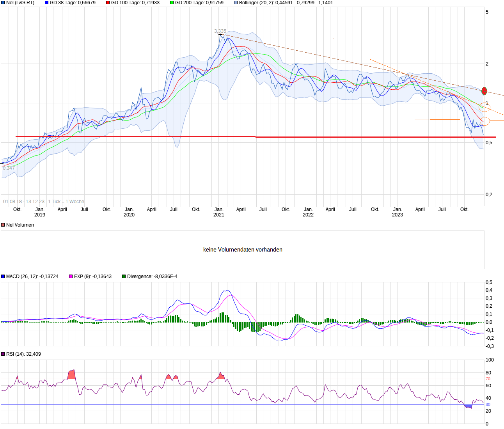Click the red GD 100 Tage legend swatch
The width and height of the screenshot is (504, 429).
(x=108, y=3)
